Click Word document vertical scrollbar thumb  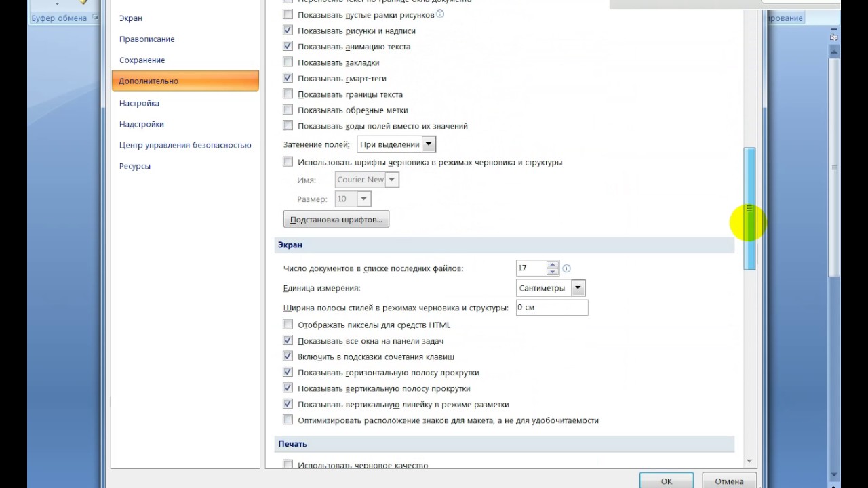[835, 167]
